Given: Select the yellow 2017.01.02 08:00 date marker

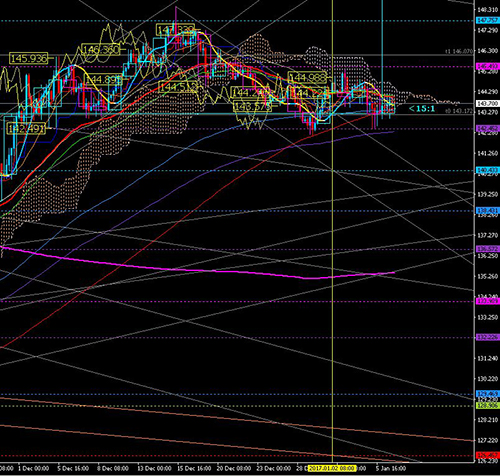Looking at the screenshot, I should (332, 468).
